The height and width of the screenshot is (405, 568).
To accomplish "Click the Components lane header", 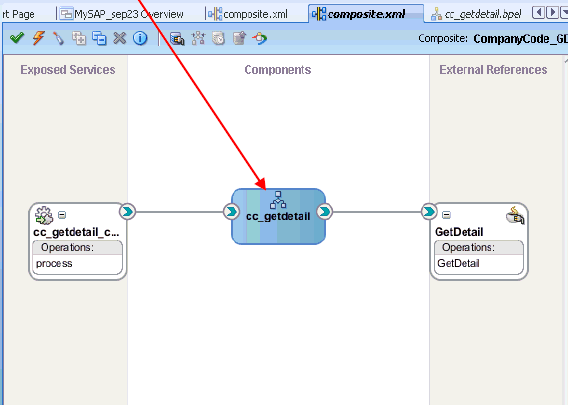I will point(278,70).
